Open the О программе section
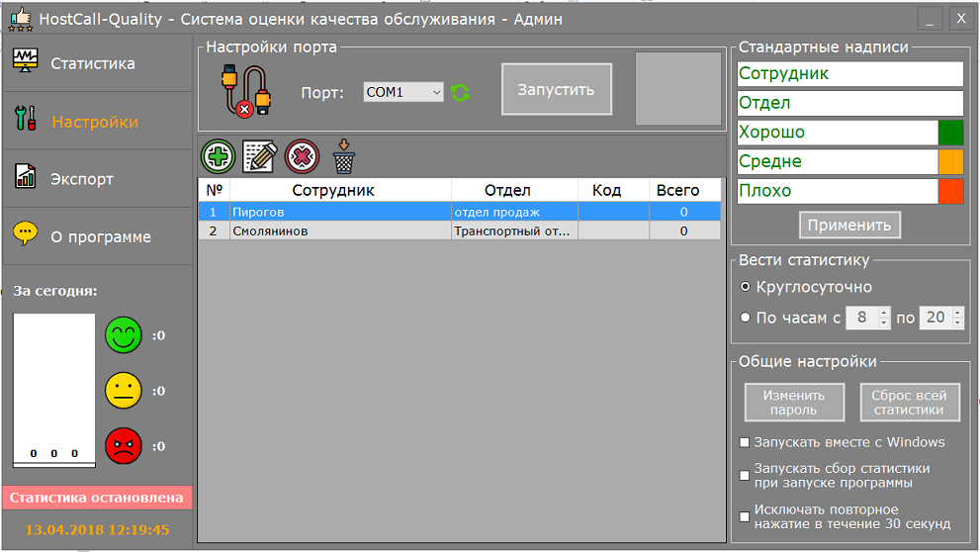This screenshot has height=552, width=980. click(98, 237)
